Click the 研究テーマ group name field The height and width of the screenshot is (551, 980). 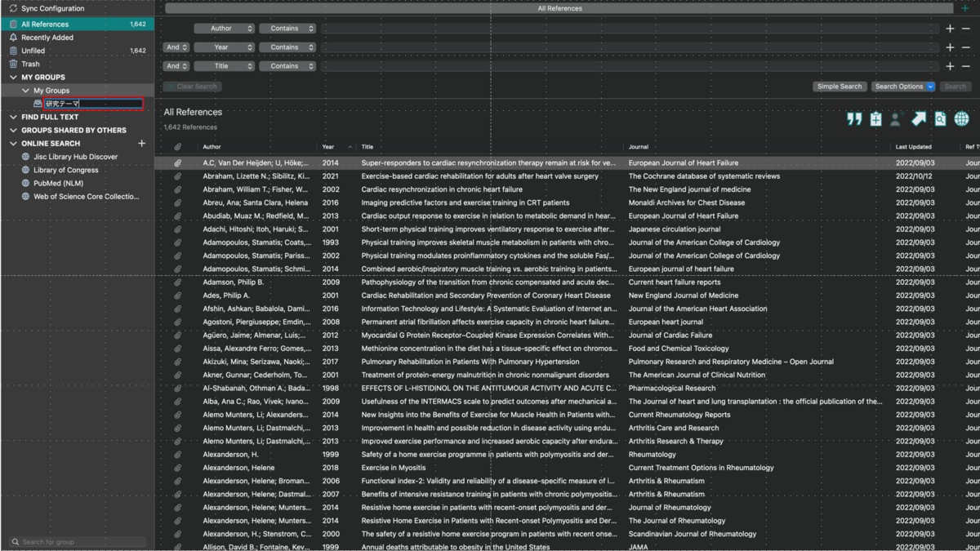coord(94,104)
